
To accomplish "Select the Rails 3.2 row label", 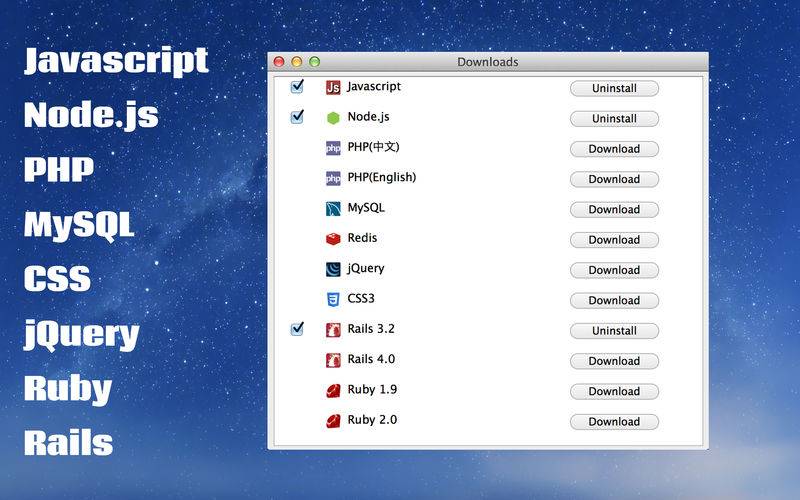I will [371, 329].
